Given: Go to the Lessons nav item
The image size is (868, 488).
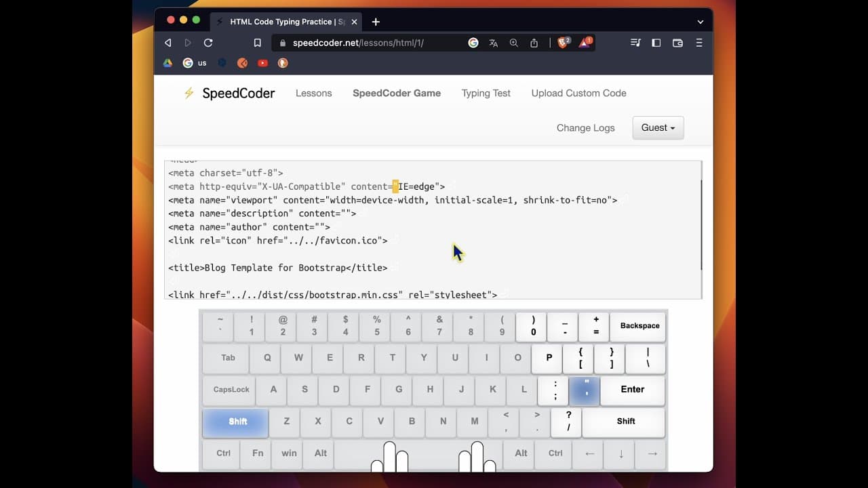Looking at the screenshot, I should coord(314,93).
